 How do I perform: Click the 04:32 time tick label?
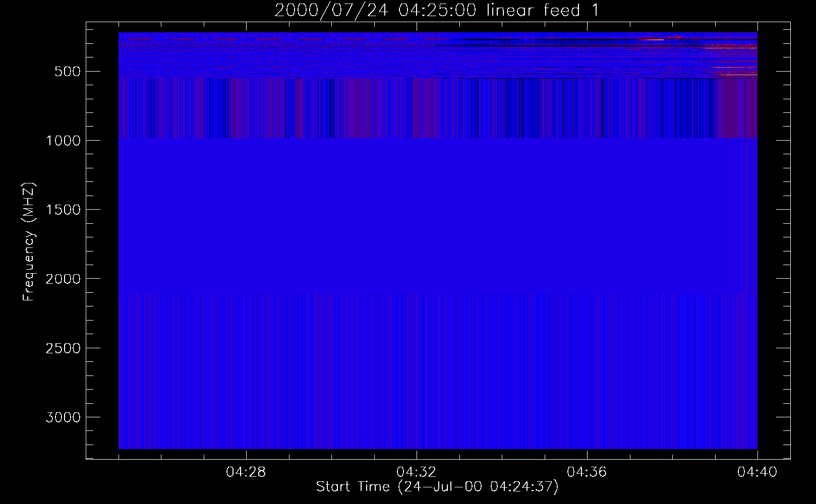[417, 472]
